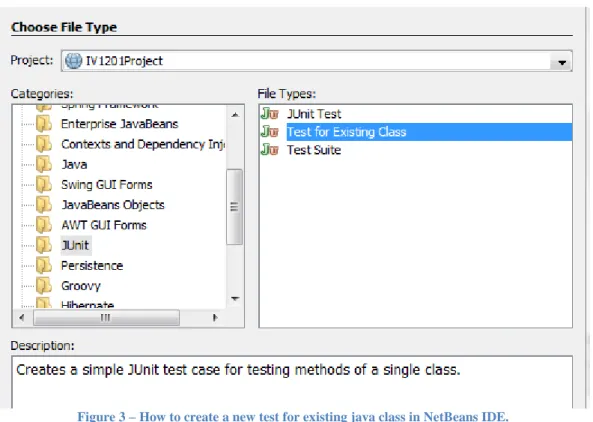The width and height of the screenshot is (593, 422).
Task: Click the JUnit Test file type icon
Action: (270, 113)
